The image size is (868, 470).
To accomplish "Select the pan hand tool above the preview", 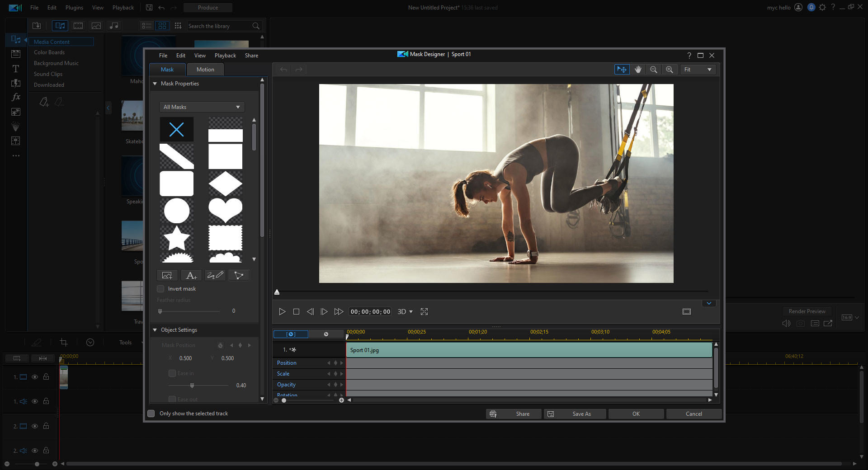I will click(638, 69).
